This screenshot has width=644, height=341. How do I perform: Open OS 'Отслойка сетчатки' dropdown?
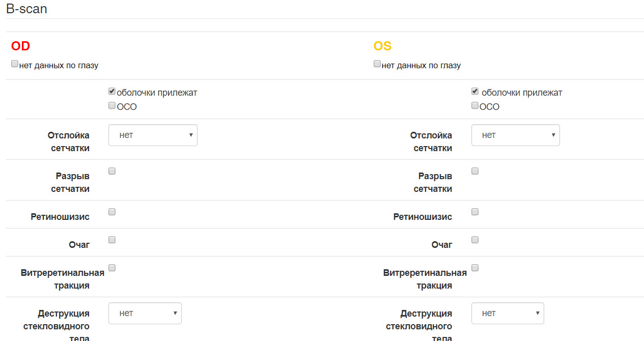(515, 135)
